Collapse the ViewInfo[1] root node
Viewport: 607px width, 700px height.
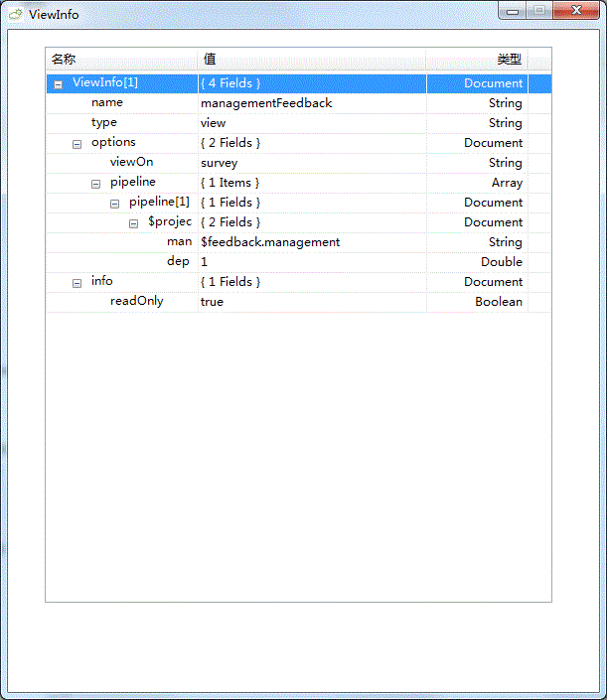(x=58, y=84)
